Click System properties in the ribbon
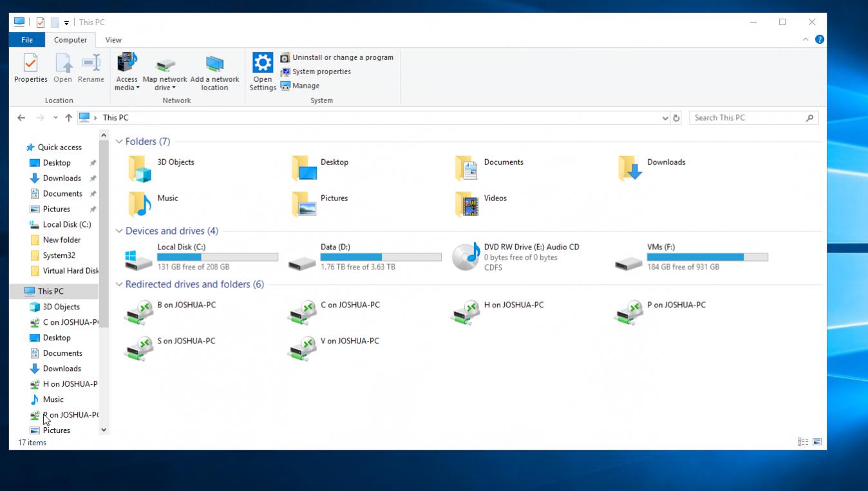Screen dimensions: 868x491 pyautogui.click(x=321, y=72)
